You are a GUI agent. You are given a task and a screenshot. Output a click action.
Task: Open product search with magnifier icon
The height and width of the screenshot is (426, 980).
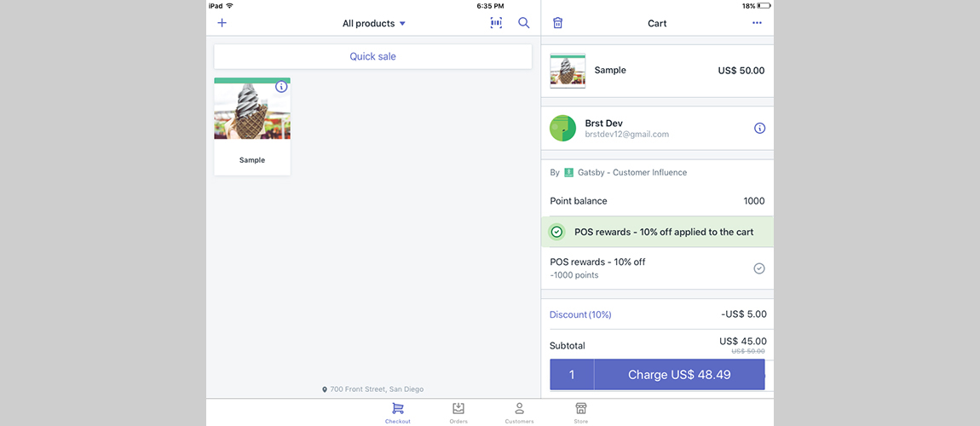click(524, 23)
